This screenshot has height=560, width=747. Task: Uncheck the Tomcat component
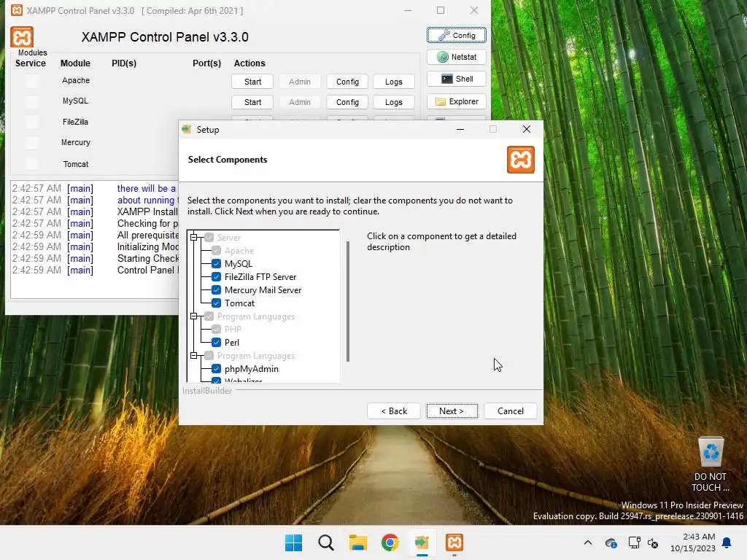point(216,303)
